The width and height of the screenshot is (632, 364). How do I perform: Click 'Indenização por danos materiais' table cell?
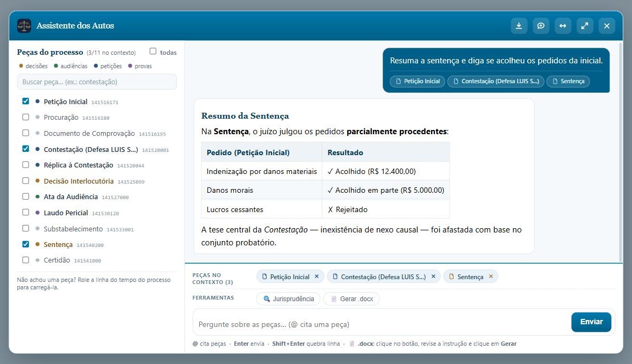coord(262,171)
